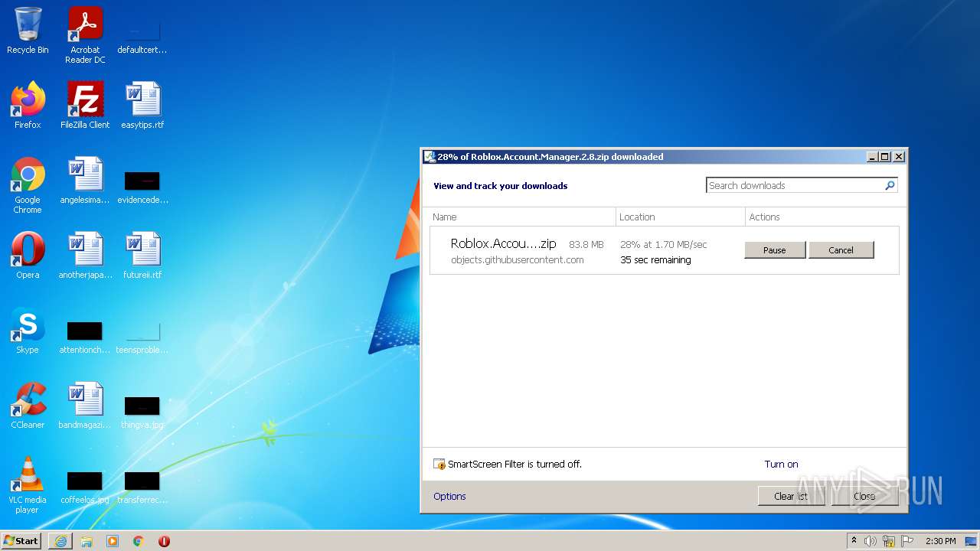Select the Roblox.Accou....zip file name
This screenshot has width=980, height=551.
click(x=503, y=243)
